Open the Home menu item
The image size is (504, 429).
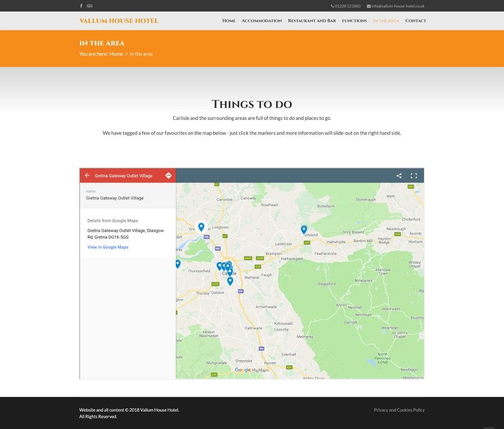click(x=228, y=21)
